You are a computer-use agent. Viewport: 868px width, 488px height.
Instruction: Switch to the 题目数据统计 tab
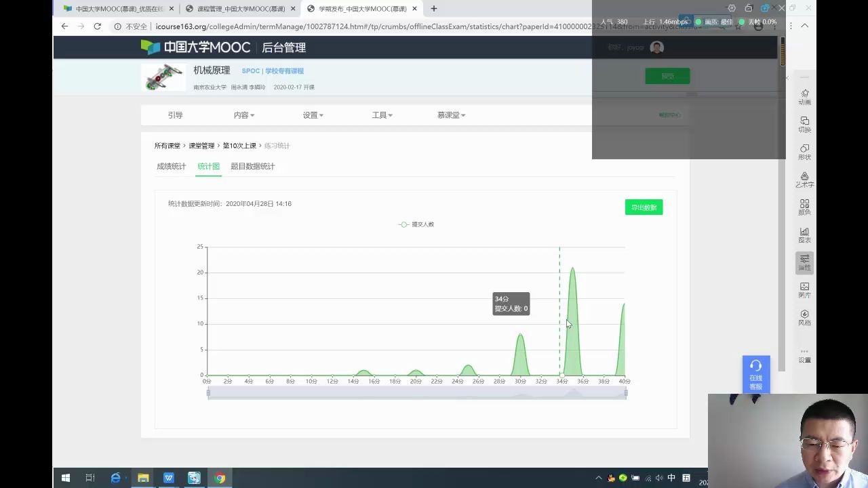[x=253, y=166]
